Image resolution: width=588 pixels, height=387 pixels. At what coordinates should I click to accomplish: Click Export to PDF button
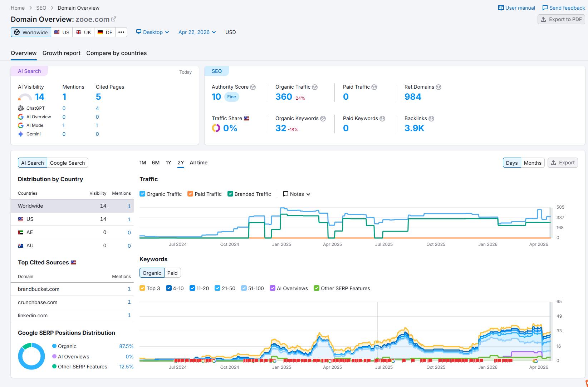click(561, 19)
